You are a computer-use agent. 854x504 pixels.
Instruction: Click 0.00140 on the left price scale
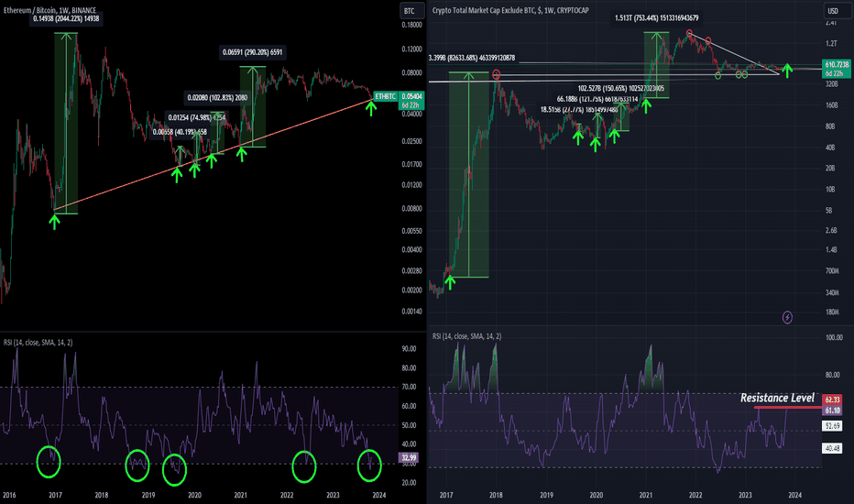point(411,312)
